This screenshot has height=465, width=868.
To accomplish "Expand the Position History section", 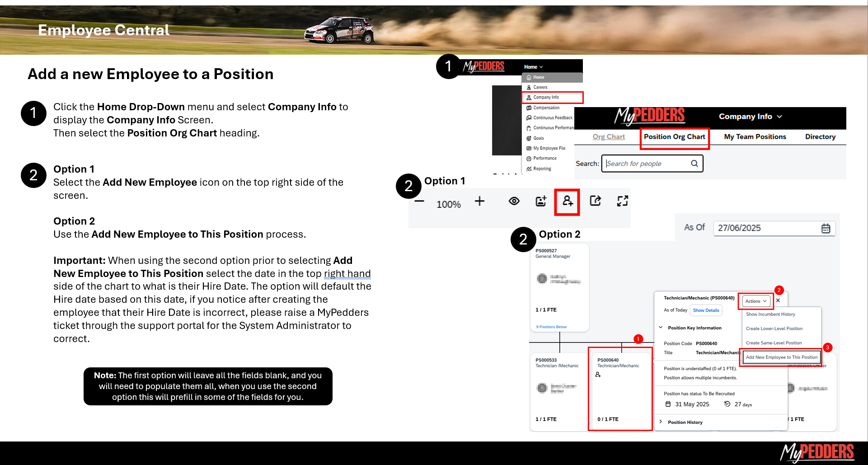I will (x=661, y=422).
